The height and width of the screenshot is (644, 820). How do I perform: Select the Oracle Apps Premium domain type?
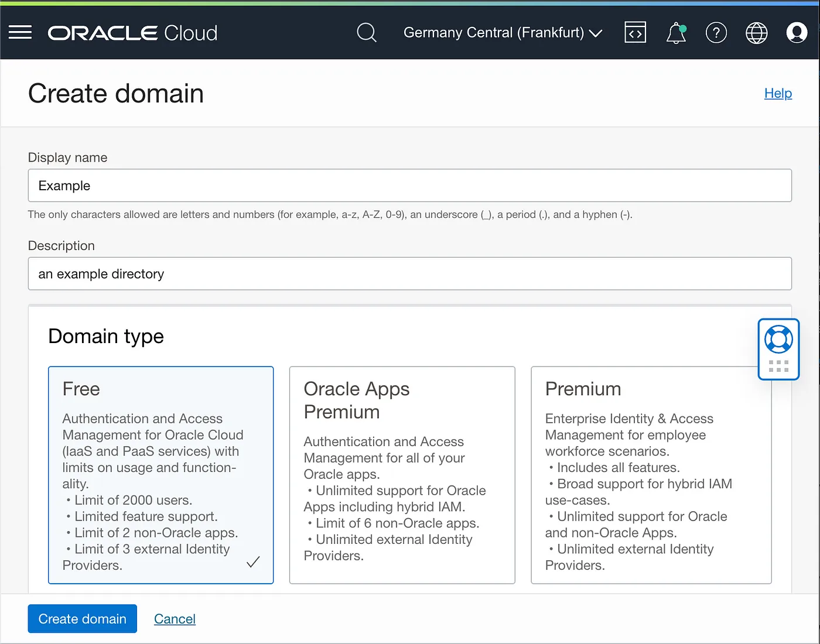coord(402,475)
